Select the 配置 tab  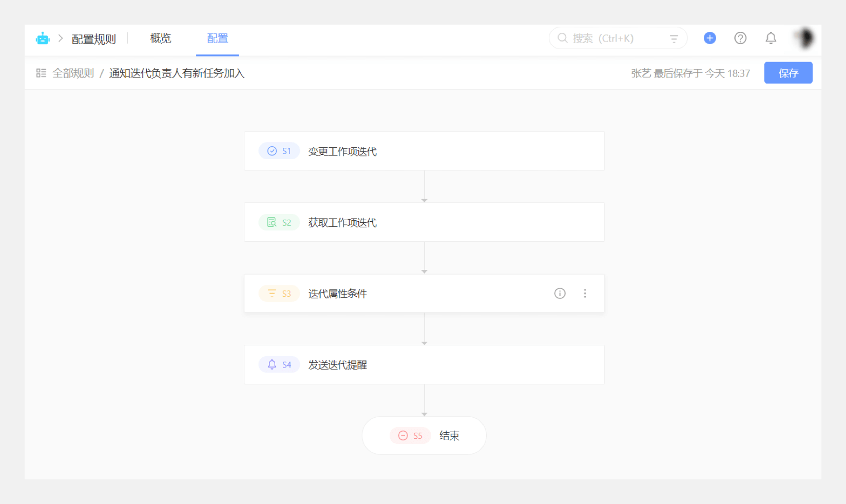[x=217, y=38]
